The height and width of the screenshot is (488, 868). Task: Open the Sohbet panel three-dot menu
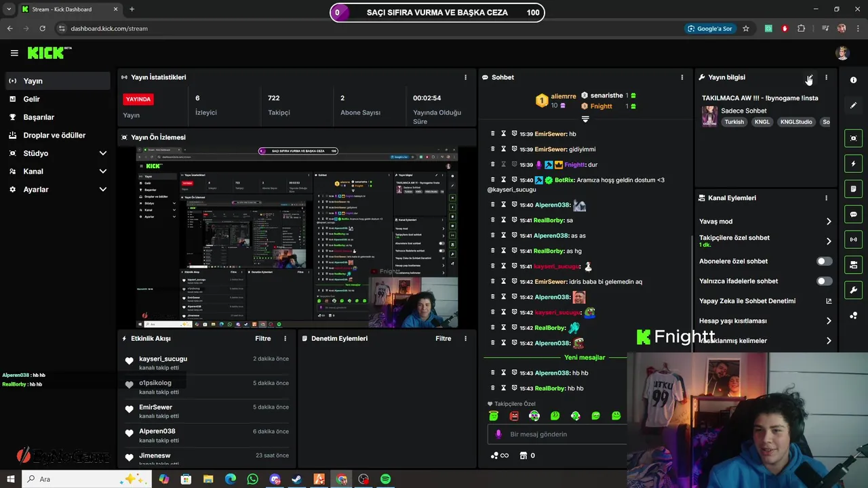tap(682, 77)
